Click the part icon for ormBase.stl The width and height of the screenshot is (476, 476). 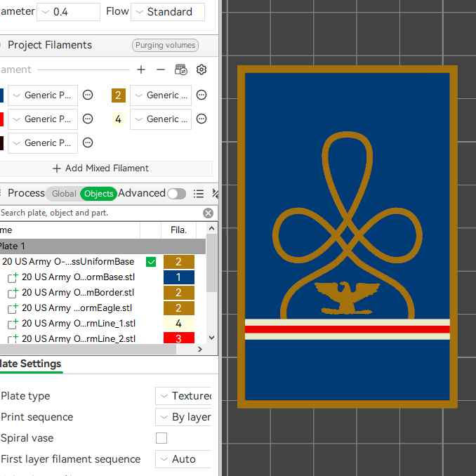pos(13,277)
